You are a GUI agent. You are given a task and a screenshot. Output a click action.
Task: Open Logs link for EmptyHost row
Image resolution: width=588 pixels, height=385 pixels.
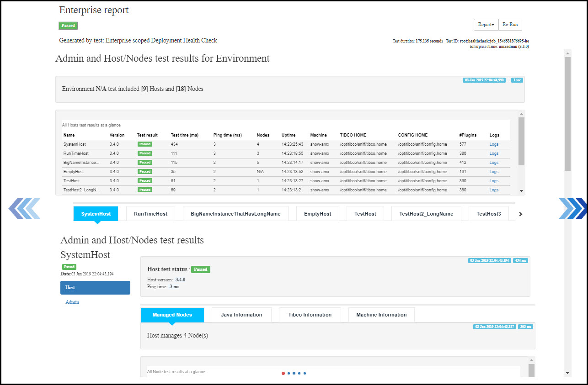pyautogui.click(x=494, y=172)
